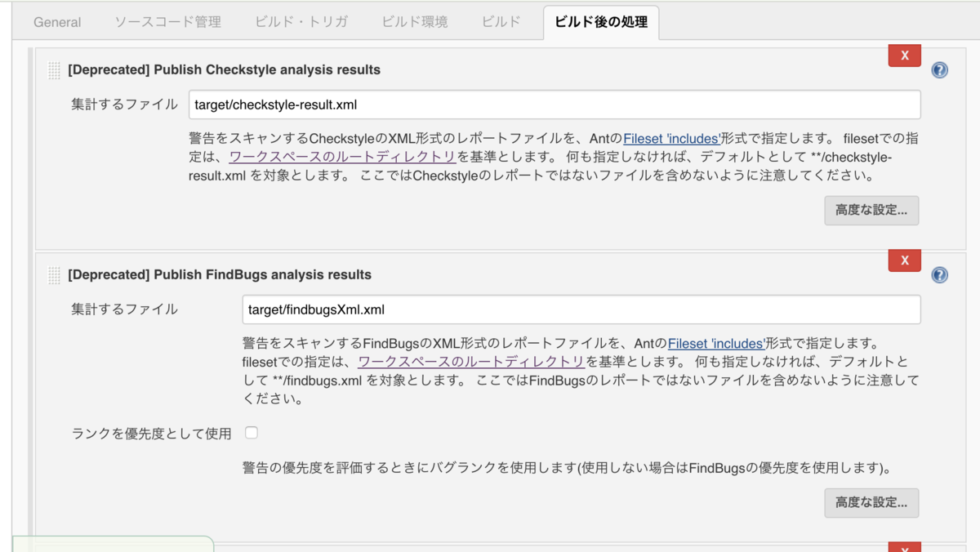This screenshot has height=552, width=980.
Task: Enable the ランクを優先度として使用 checkbox
Action: (x=252, y=433)
